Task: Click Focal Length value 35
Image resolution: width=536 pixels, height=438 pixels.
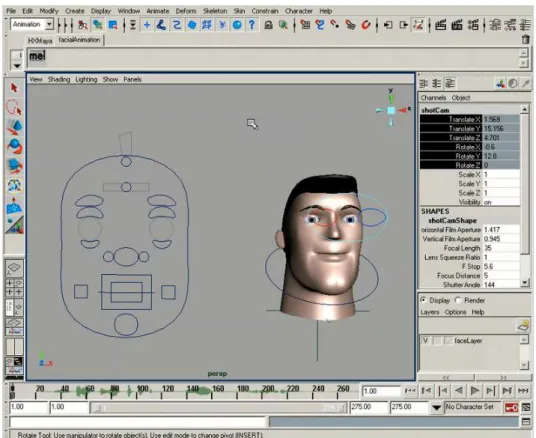Action: pyautogui.click(x=501, y=248)
